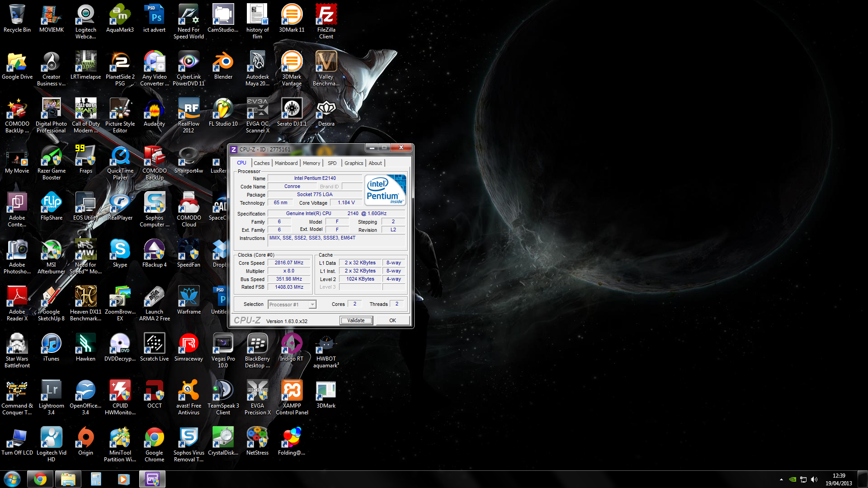The height and width of the screenshot is (488, 868).
Task: Select the CPU tab in CPU-Z
Action: [x=242, y=163]
